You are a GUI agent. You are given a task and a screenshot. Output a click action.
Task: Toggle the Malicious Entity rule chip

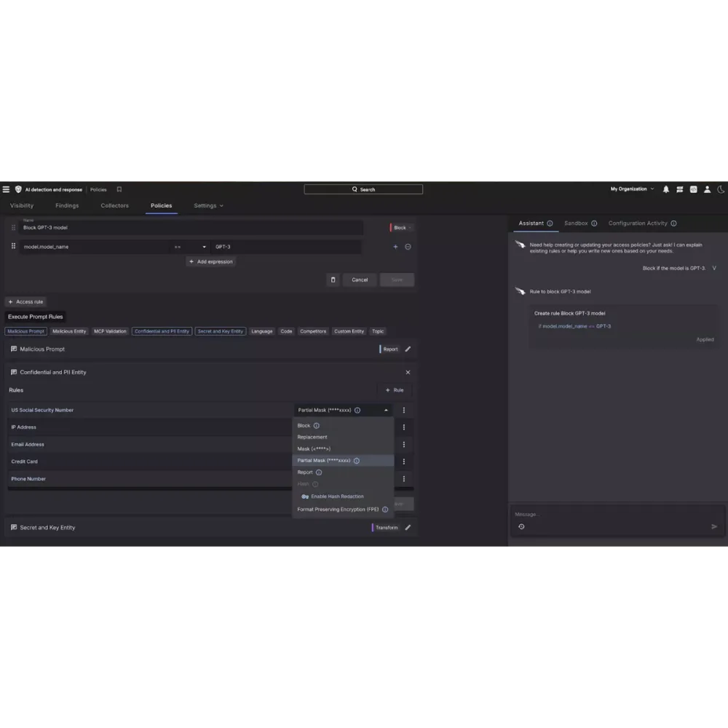pos(69,331)
